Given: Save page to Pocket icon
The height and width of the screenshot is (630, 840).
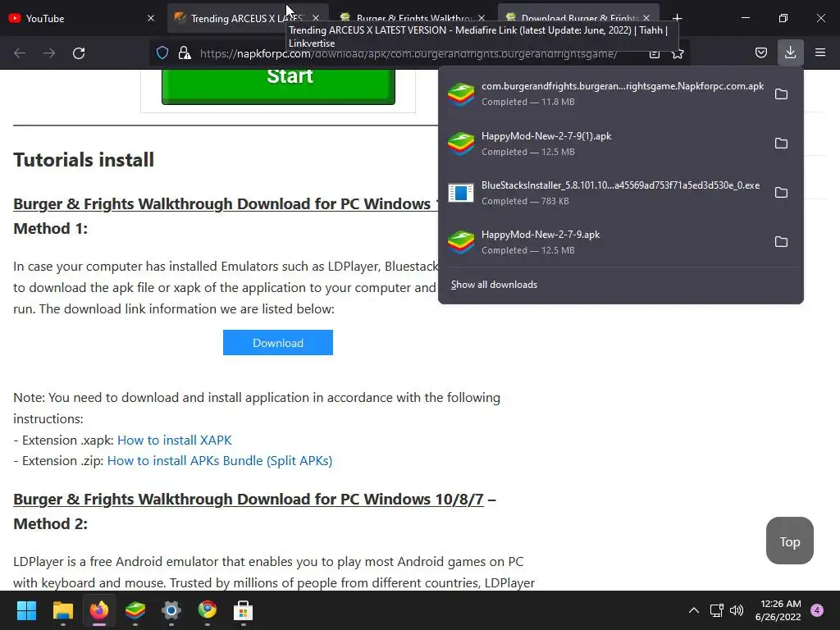Looking at the screenshot, I should [760, 52].
